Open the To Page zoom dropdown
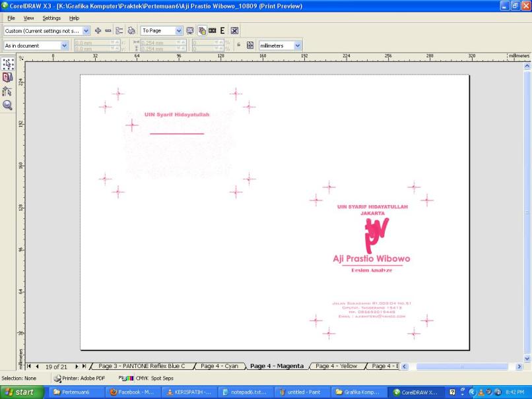The width and height of the screenshot is (532, 399). [179, 31]
